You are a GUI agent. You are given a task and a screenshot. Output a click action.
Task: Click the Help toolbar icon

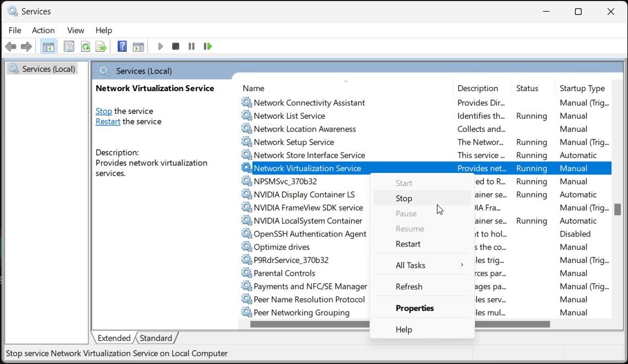pos(122,46)
